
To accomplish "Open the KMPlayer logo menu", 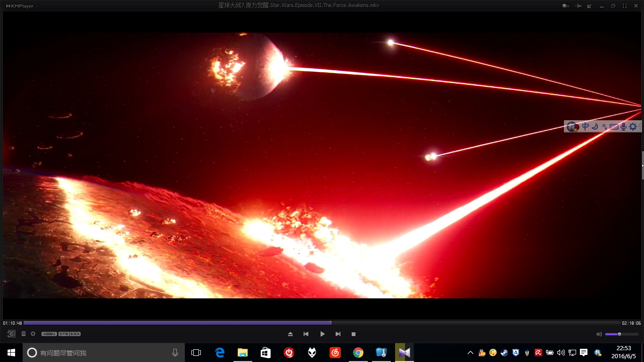I will [x=22, y=6].
